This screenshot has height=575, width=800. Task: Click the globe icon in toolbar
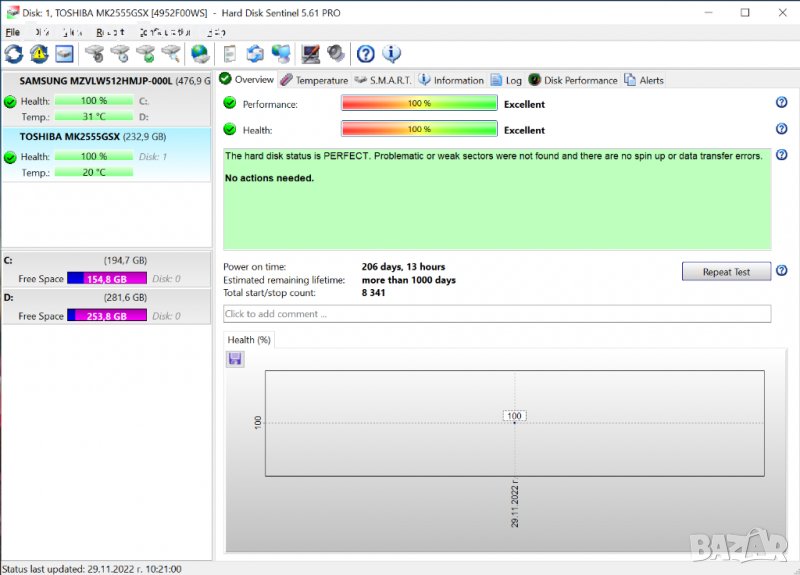point(200,54)
